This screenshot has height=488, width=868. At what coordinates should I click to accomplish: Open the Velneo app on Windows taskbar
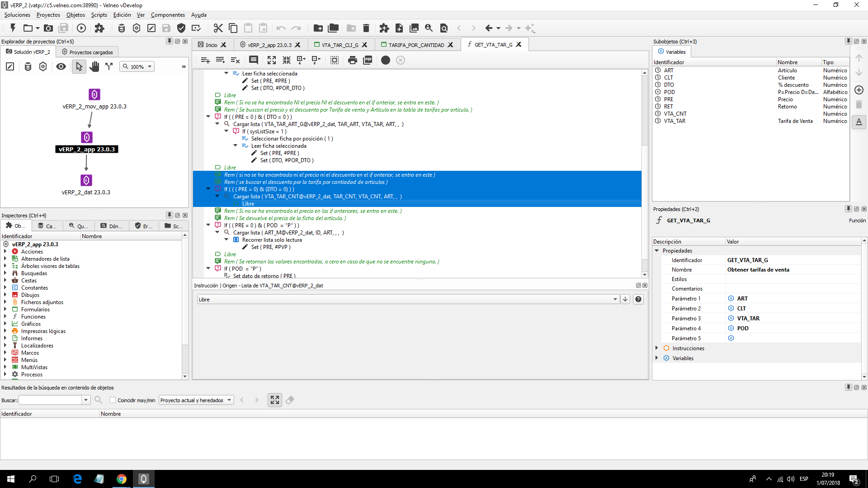(x=143, y=479)
